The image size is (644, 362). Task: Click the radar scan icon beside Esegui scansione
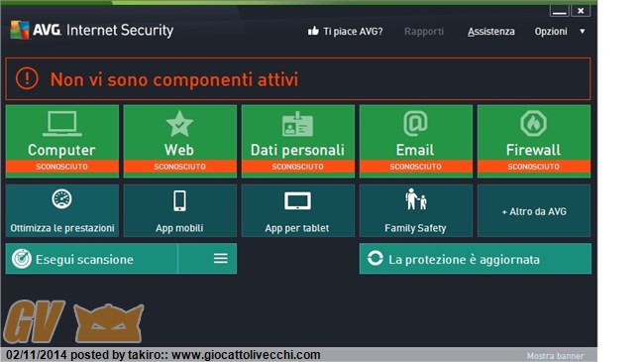[x=22, y=259]
